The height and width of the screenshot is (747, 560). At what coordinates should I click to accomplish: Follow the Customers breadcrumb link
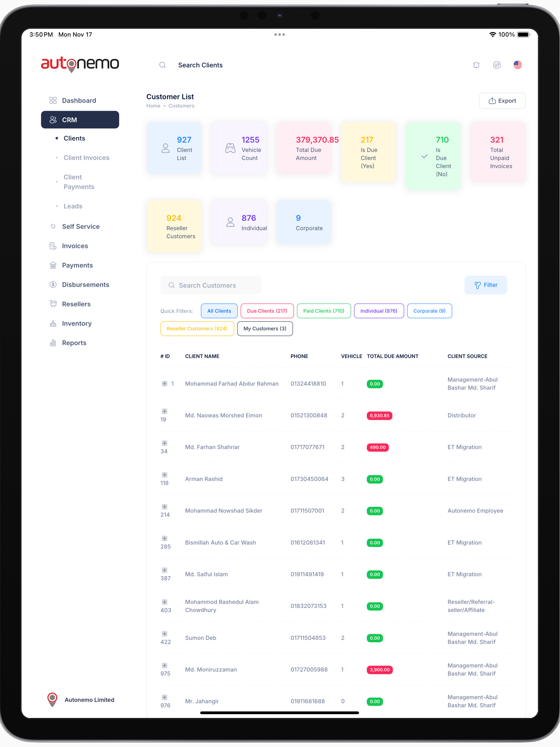(x=181, y=106)
